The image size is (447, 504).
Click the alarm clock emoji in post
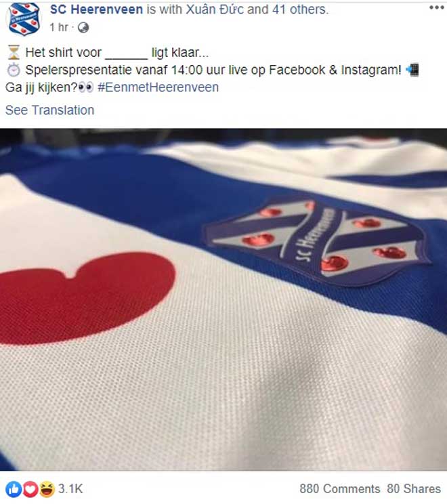(14, 70)
